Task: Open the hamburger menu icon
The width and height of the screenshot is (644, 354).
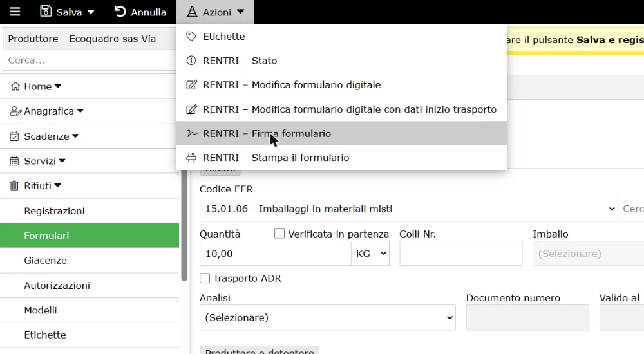Action: pos(15,12)
